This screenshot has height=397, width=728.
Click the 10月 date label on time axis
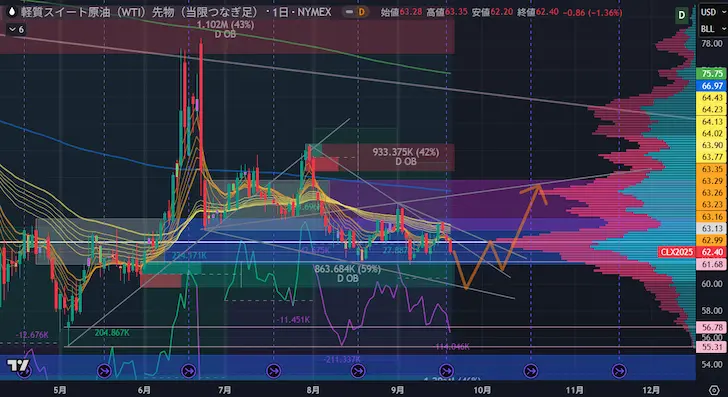482,390
